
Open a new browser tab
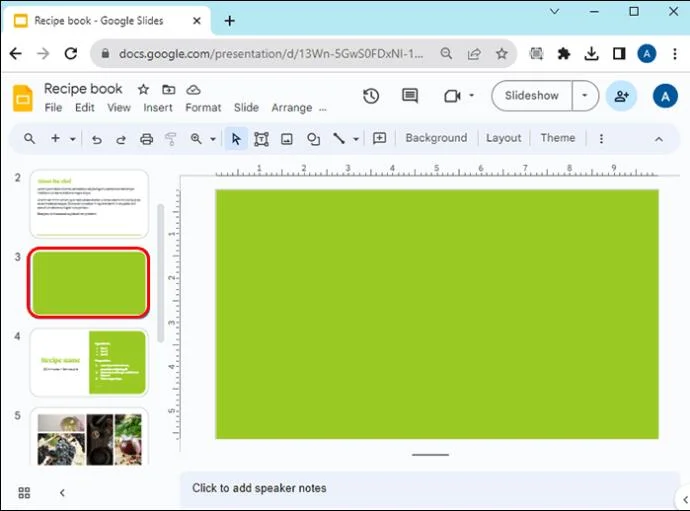(x=229, y=21)
